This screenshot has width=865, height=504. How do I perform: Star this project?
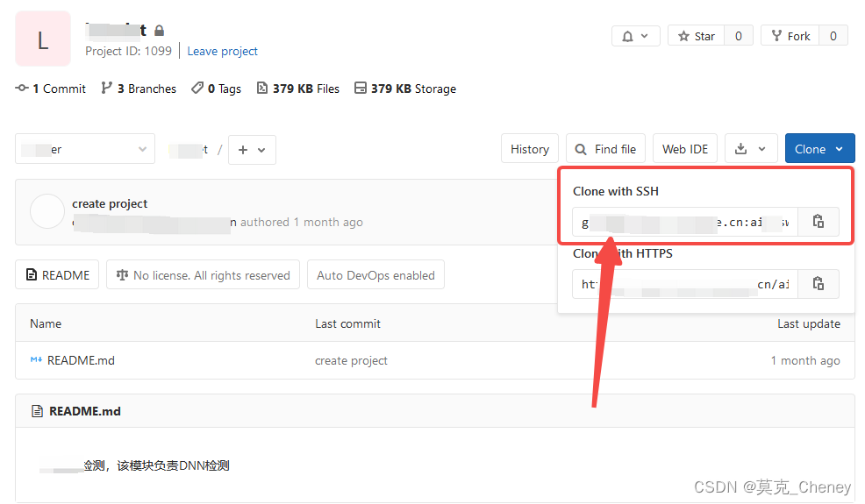coord(697,37)
